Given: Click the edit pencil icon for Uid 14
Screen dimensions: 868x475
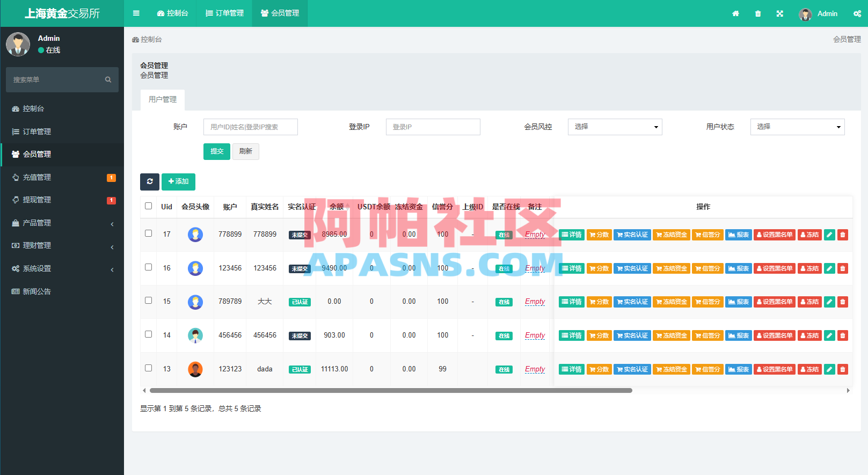Looking at the screenshot, I should pos(829,335).
